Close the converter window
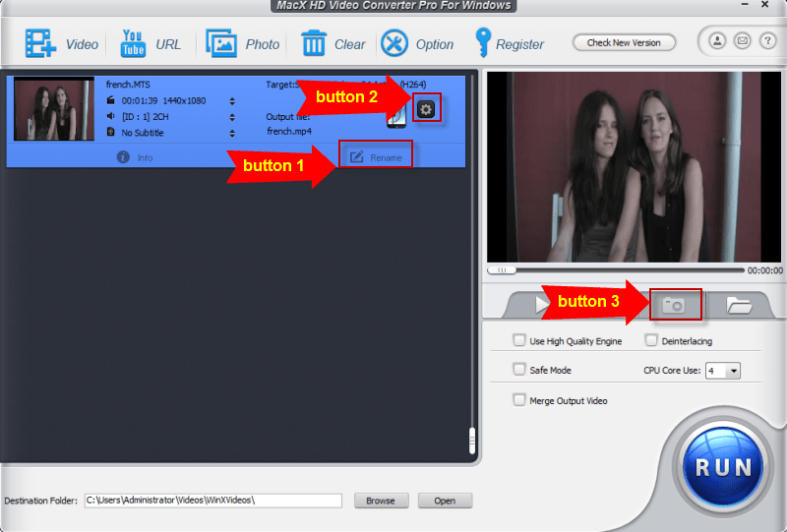Viewport: 787px width, 532px height. tap(765, 5)
